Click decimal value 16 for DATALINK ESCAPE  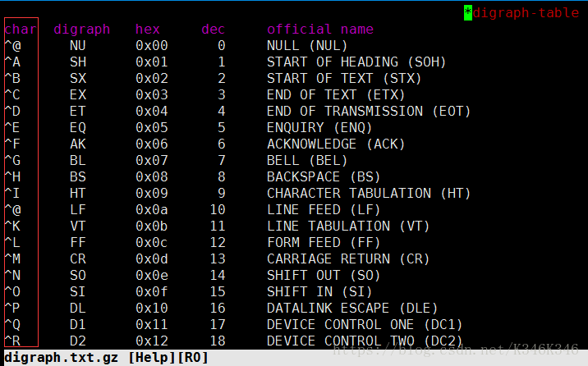tap(218, 309)
